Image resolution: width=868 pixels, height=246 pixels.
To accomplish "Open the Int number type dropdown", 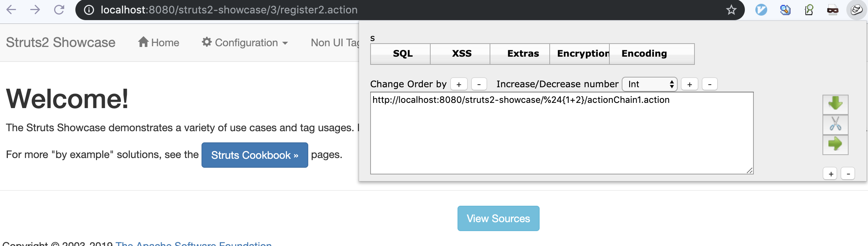I will [649, 84].
